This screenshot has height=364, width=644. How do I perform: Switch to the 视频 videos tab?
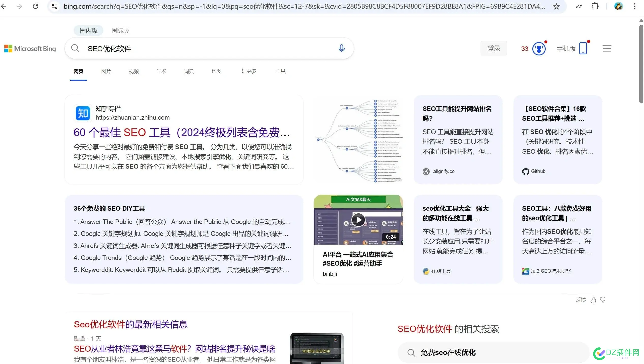134,71
